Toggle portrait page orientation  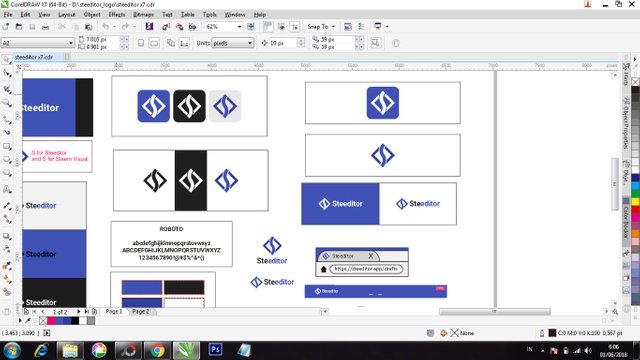tap(141, 43)
